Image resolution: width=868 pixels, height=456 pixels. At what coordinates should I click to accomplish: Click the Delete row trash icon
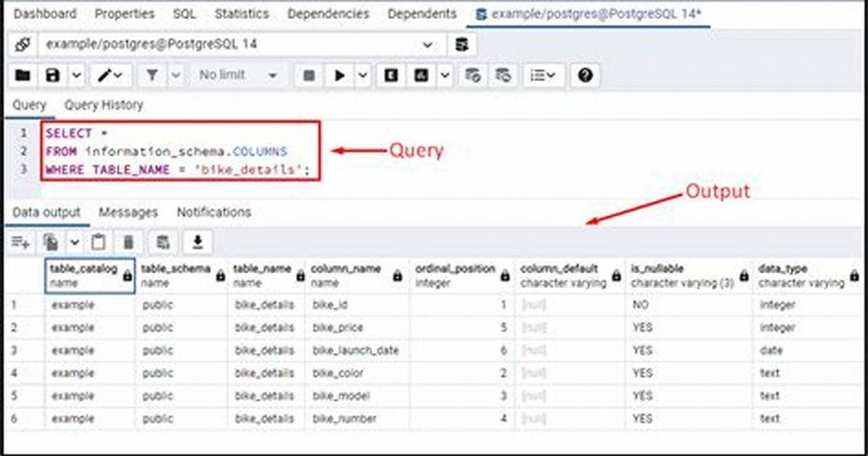coord(128,242)
